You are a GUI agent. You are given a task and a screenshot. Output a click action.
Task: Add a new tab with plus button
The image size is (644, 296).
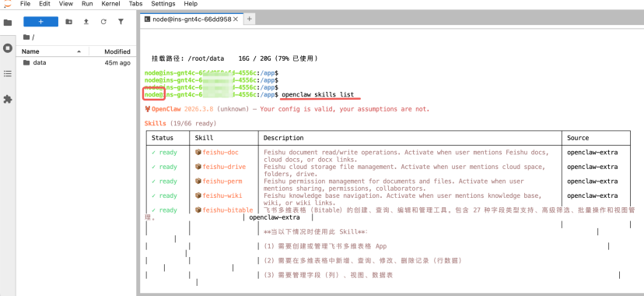pos(250,19)
